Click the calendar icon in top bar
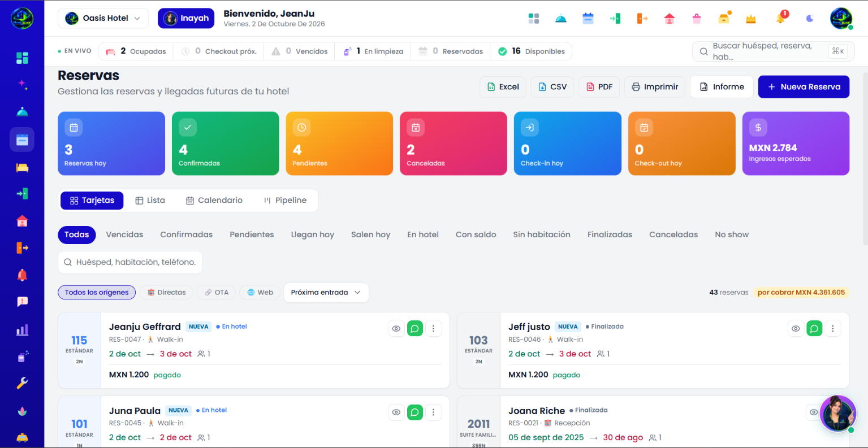Image resolution: width=868 pixels, height=448 pixels. coord(588,19)
